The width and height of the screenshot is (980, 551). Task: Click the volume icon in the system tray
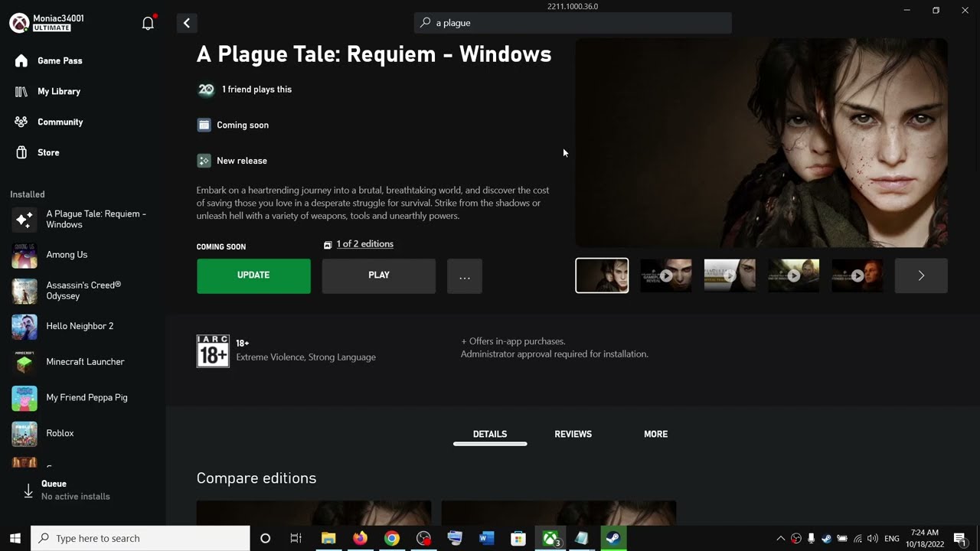[x=873, y=539]
